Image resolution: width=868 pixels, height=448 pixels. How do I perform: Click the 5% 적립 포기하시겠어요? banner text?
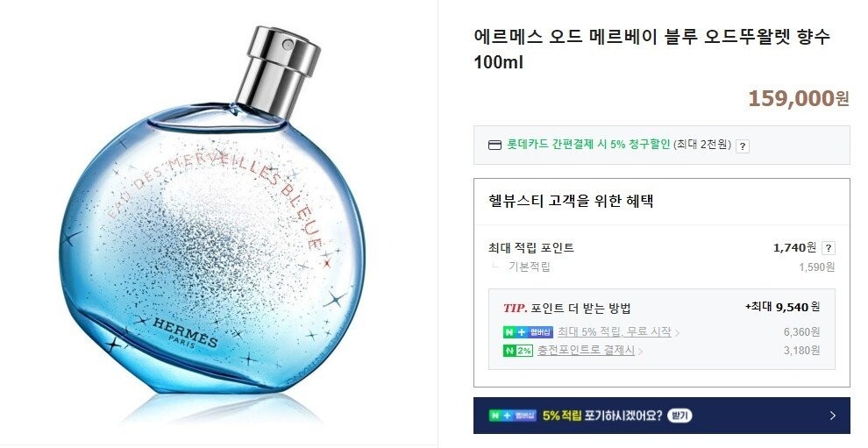coord(602,416)
